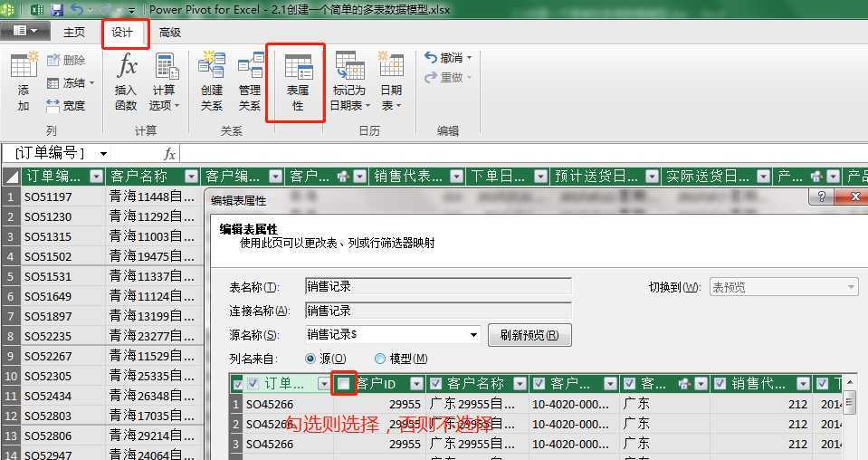
Task: Open the filter dropdown of the 订单编号 column
Action: 97,177
